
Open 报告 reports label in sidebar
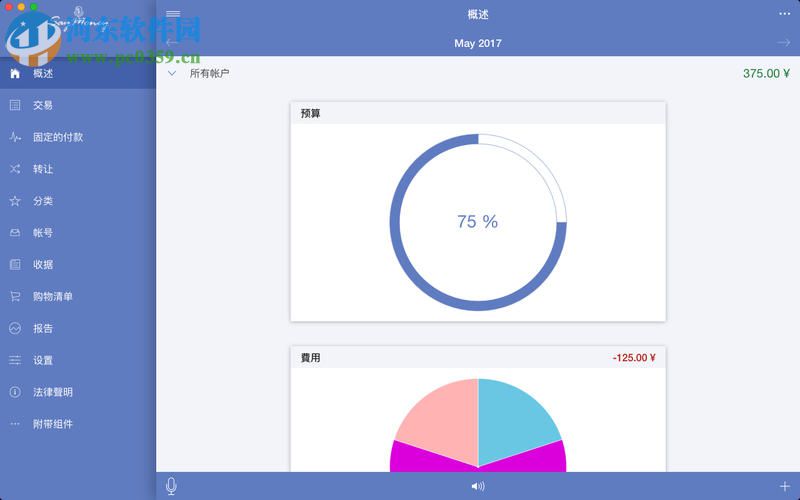point(43,328)
